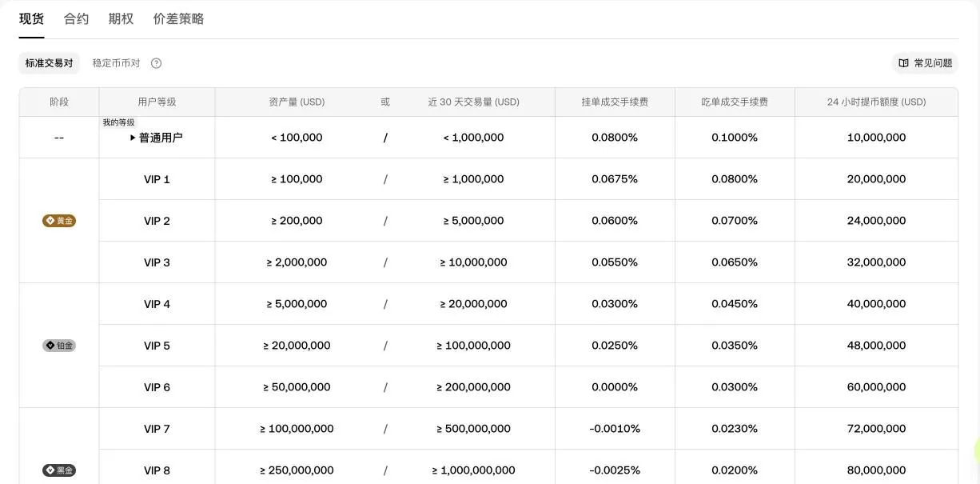Open the help question mark icon beside 稳定币币对
The height and width of the screenshot is (484, 980).
point(157,63)
